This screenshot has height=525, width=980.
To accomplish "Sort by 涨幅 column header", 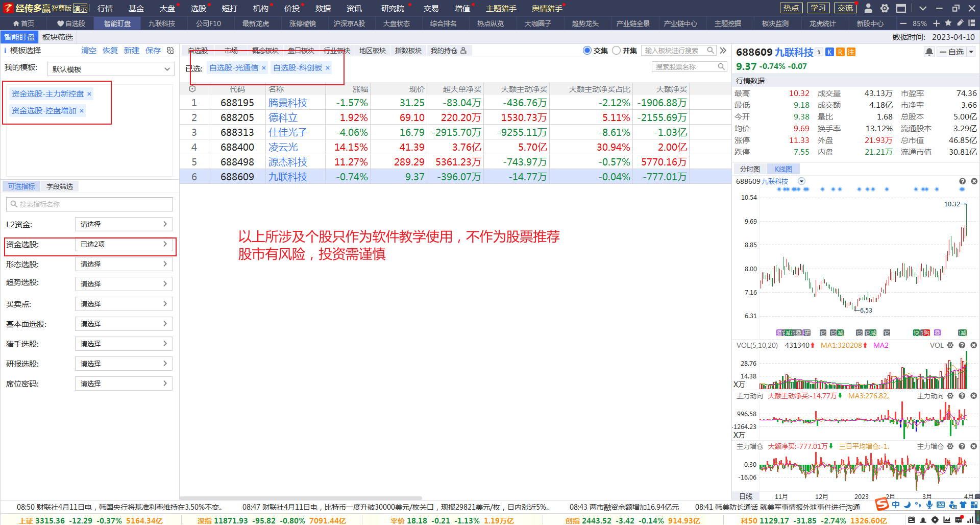I will point(360,89).
